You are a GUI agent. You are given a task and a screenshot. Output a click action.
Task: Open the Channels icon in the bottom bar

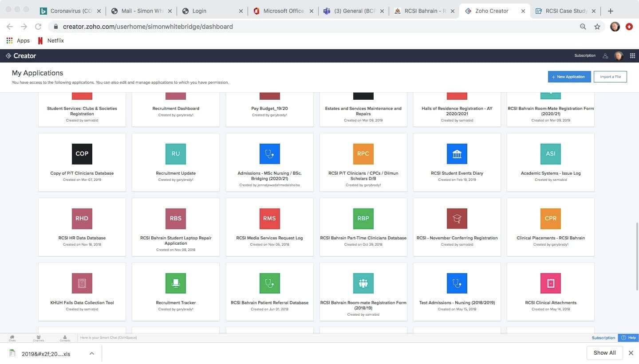tap(39, 338)
